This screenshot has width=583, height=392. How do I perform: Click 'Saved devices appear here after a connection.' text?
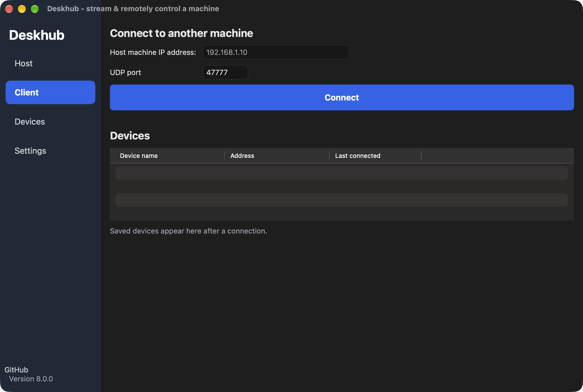click(188, 231)
